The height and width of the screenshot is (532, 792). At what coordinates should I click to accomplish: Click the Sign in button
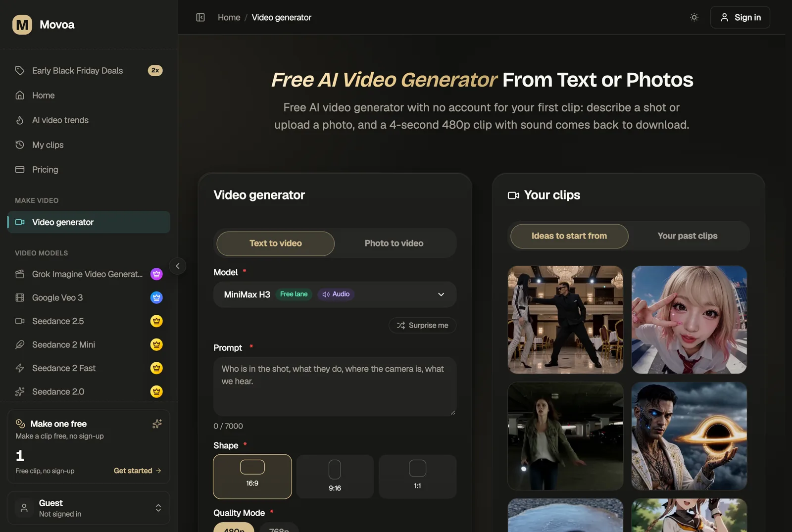pyautogui.click(x=740, y=17)
